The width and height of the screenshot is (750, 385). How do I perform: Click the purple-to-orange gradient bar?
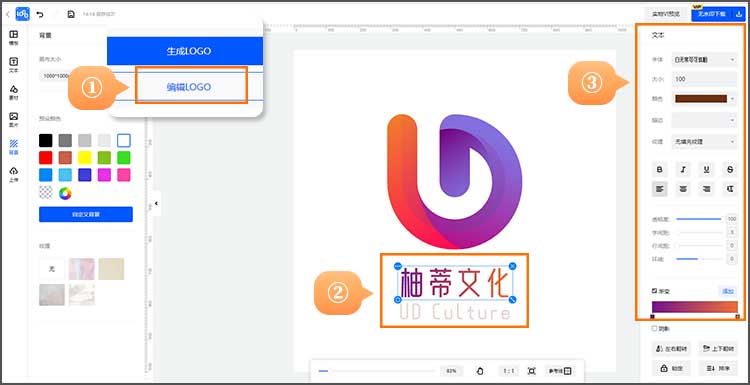coord(695,307)
